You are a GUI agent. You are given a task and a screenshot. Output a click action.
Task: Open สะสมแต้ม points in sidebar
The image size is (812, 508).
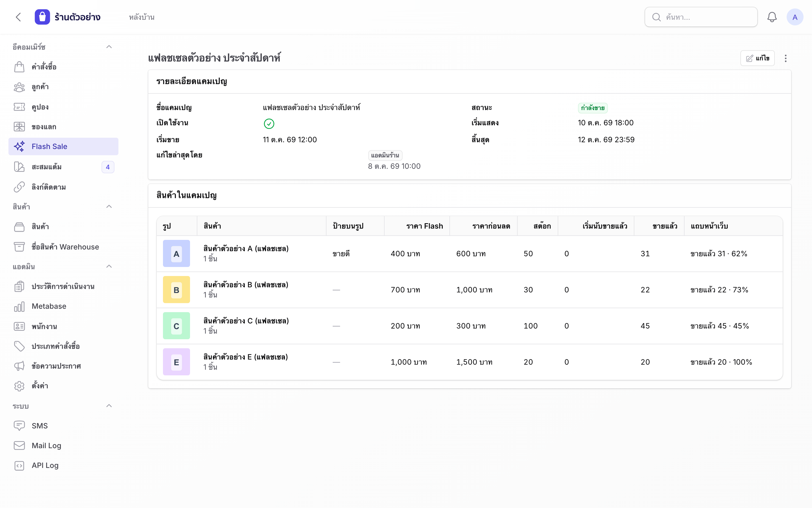point(63,167)
